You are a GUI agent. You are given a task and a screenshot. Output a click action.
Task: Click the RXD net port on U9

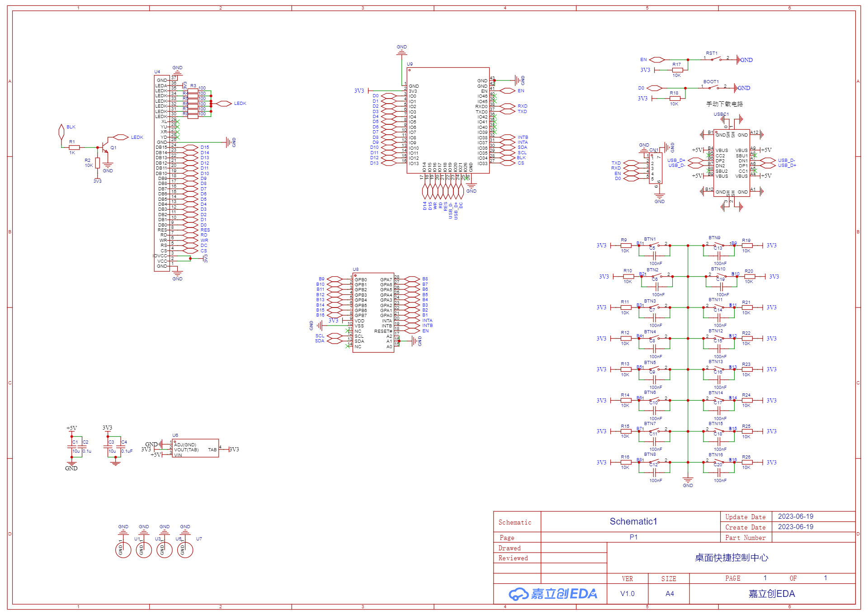coord(508,106)
